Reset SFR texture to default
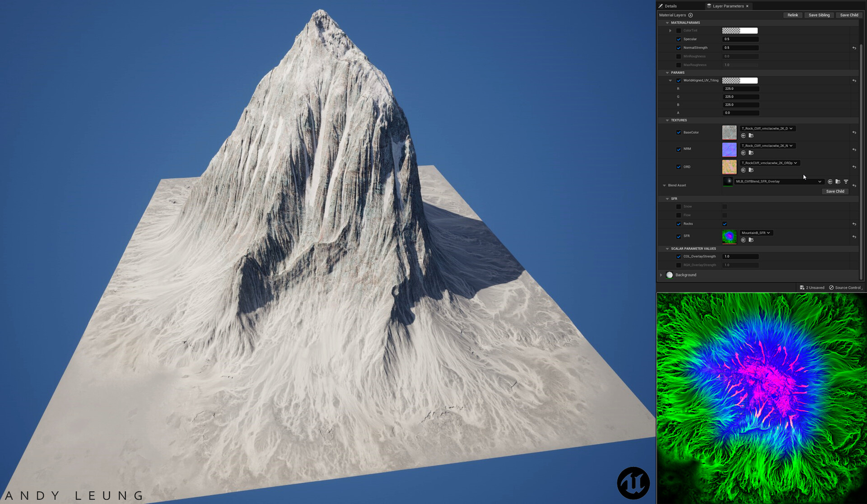 [854, 237]
